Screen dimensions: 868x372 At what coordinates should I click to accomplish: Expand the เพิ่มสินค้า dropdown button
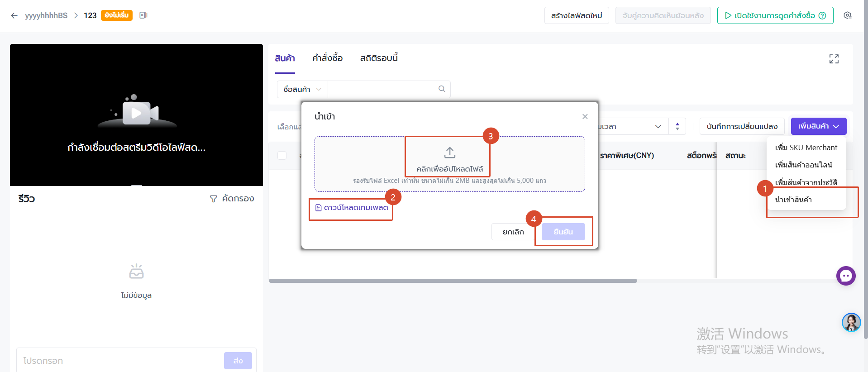819,126
